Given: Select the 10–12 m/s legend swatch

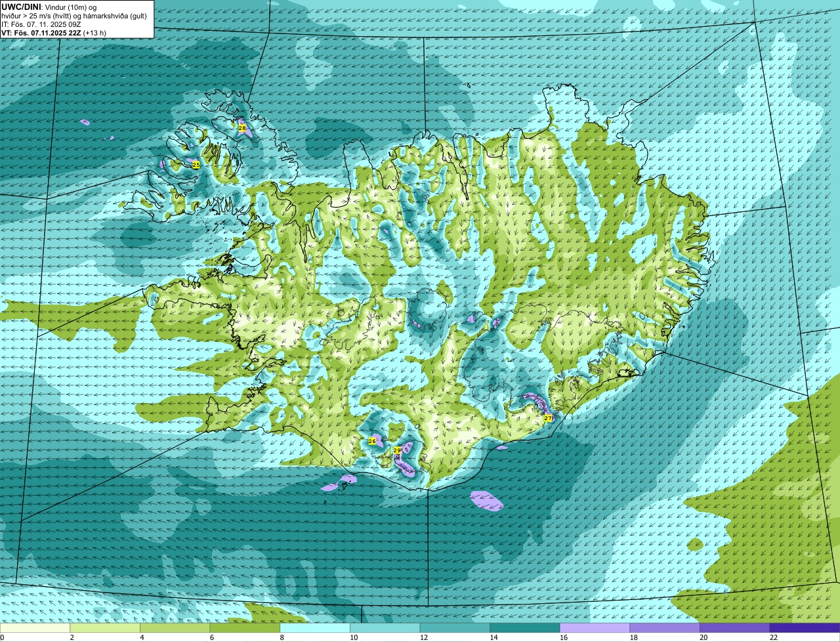Looking at the screenshot, I should [385, 628].
